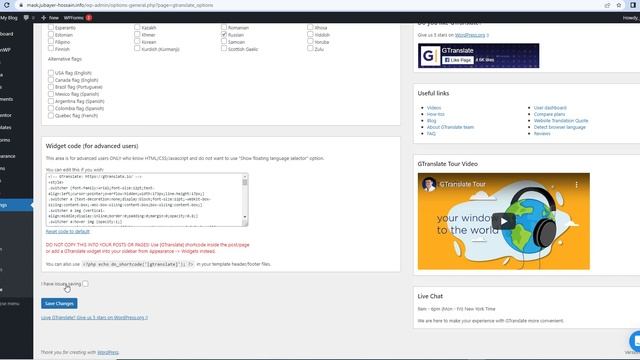Screen dimensions: 640x360
Task: Click the code box scroll up arrow
Action: (x=245, y=177)
